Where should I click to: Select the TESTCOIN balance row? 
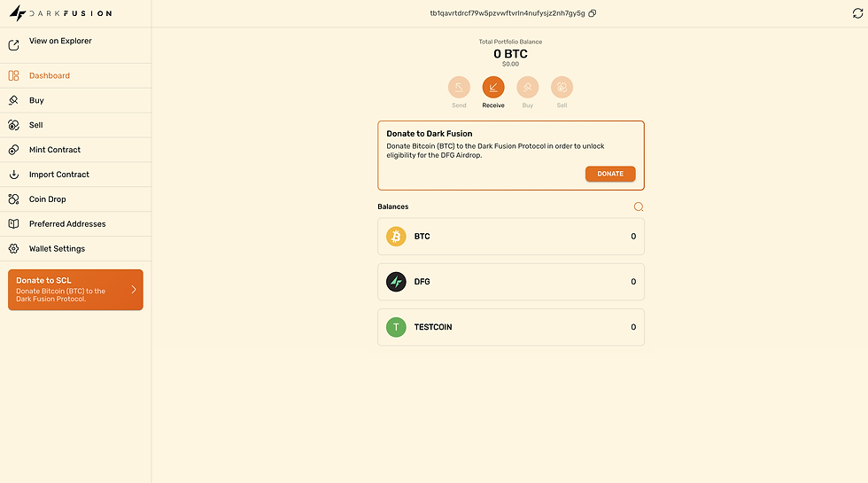(x=510, y=327)
